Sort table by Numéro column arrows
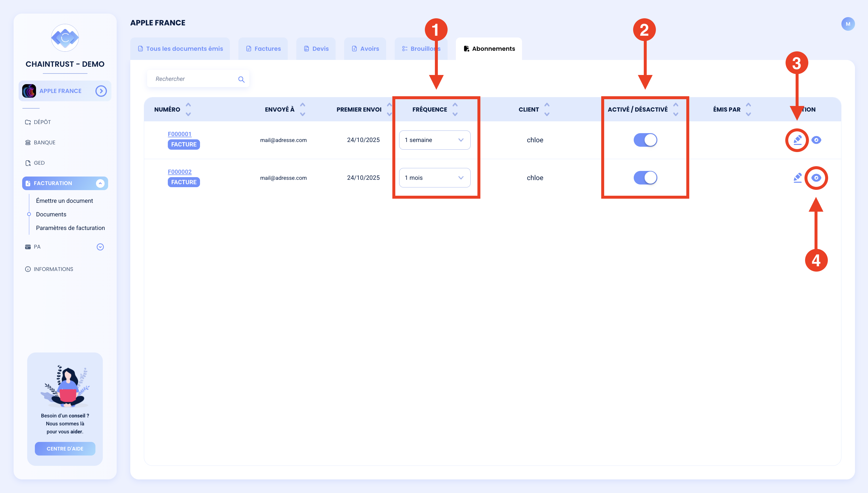This screenshot has width=868, height=493. pyautogui.click(x=188, y=109)
